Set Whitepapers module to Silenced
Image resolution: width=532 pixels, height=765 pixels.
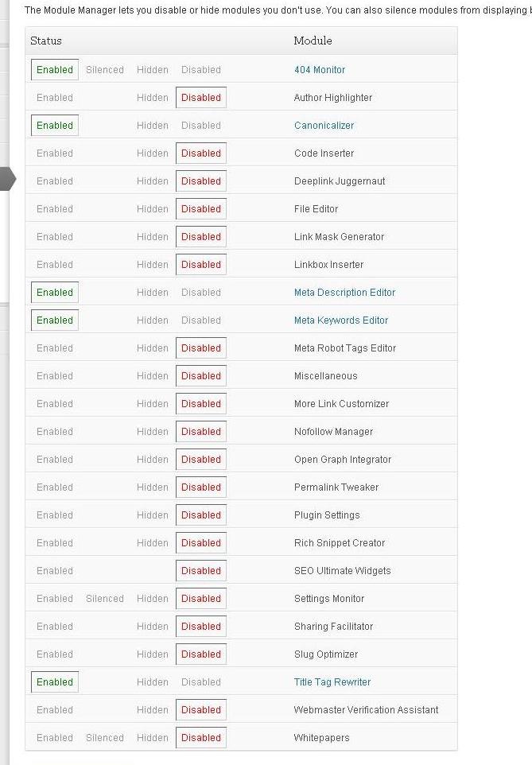[105, 738]
